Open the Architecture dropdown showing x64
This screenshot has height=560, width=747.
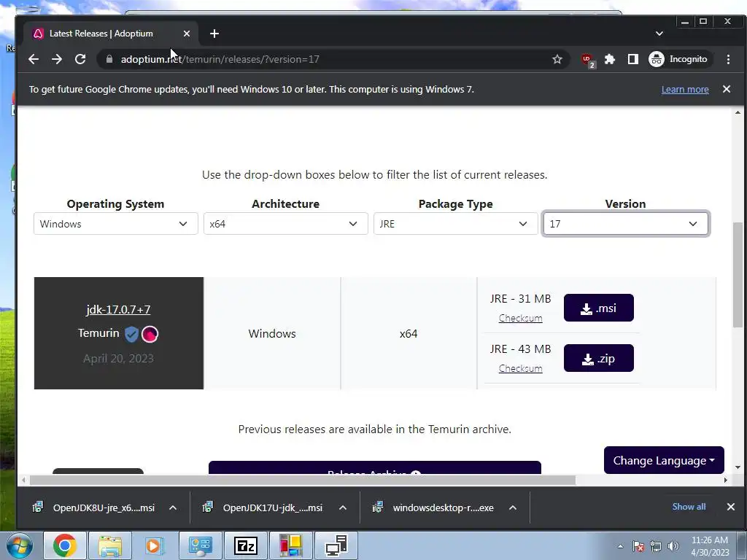point(285,224)
